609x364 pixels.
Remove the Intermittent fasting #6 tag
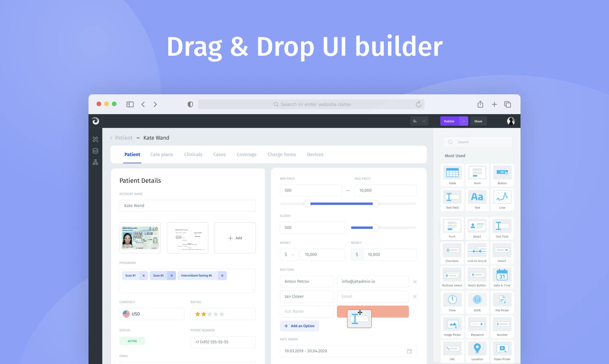[x=222, y=276]
